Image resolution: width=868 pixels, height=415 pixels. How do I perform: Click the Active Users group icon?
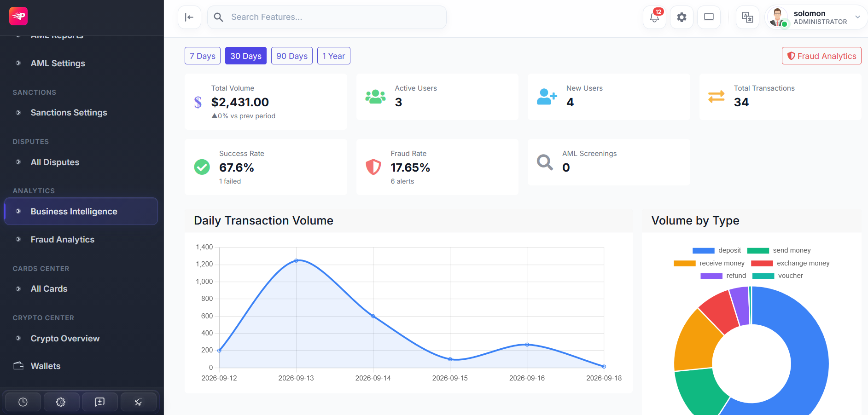click(x=375, y=97)
